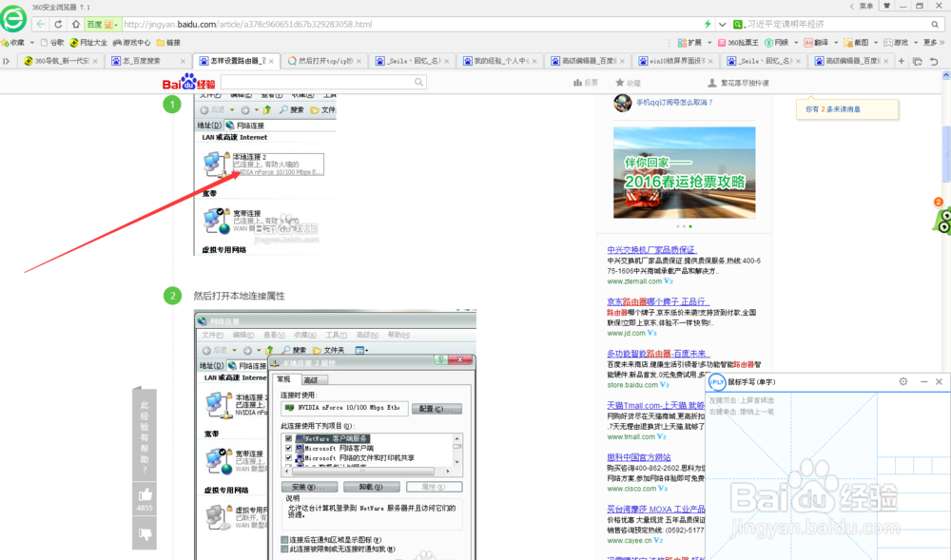
Task: Click the browser home icon
Action: tap(76, 23)
